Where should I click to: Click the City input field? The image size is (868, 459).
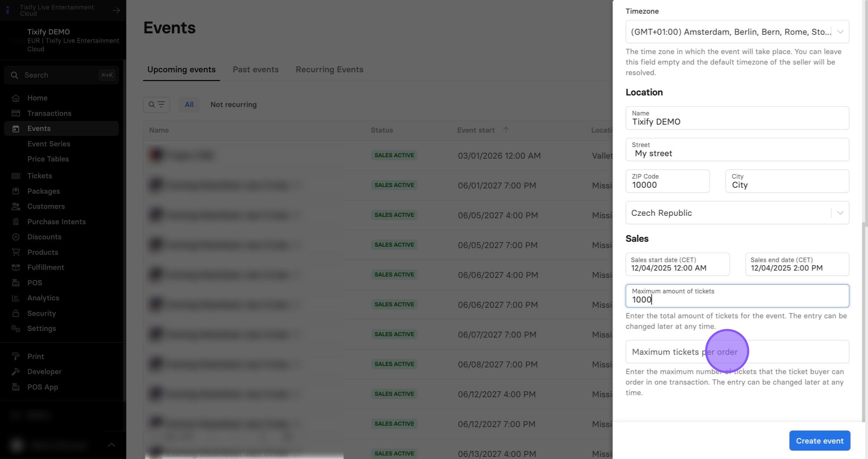pyautogui.click(x=787, y=181)
